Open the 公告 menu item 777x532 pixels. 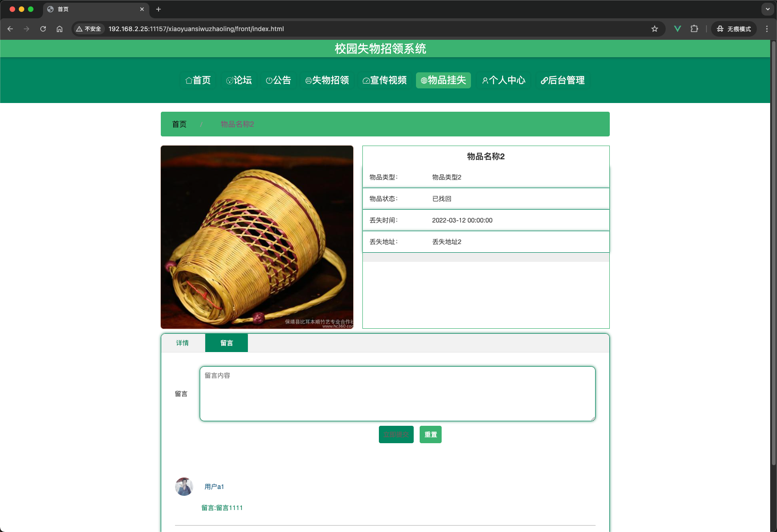(279, 80)
